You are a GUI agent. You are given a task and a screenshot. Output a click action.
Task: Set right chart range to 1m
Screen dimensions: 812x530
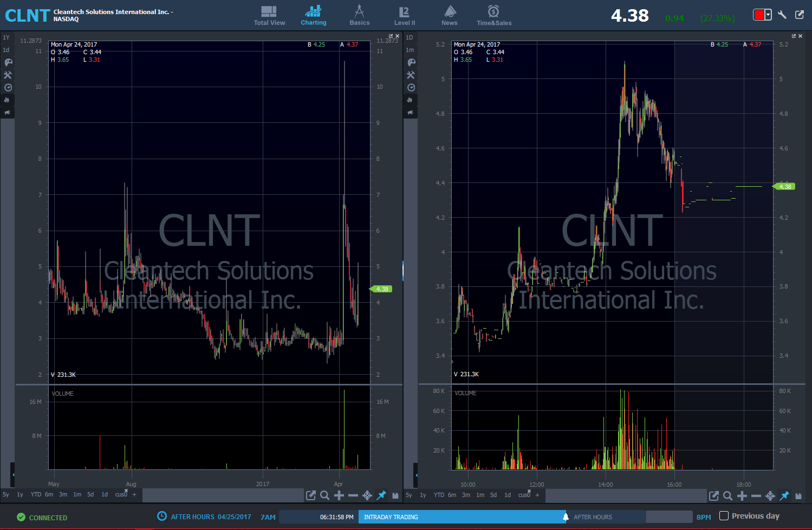click(x=480, y=495)
